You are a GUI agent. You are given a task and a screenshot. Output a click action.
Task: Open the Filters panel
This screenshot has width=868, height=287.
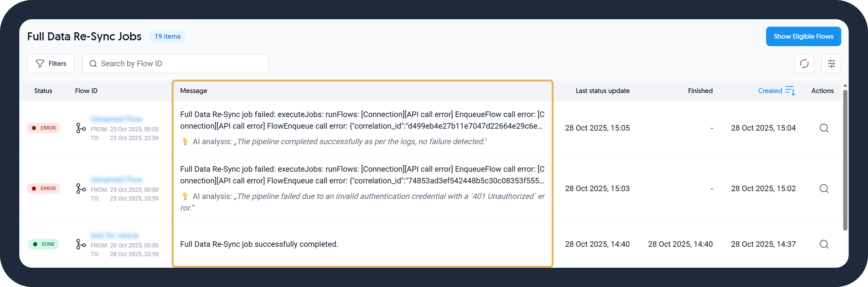pos(51,64)
